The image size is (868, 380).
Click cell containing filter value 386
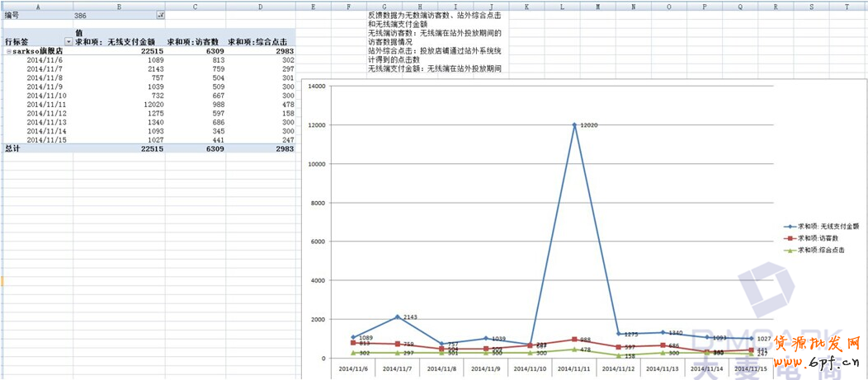click(99, 16)
